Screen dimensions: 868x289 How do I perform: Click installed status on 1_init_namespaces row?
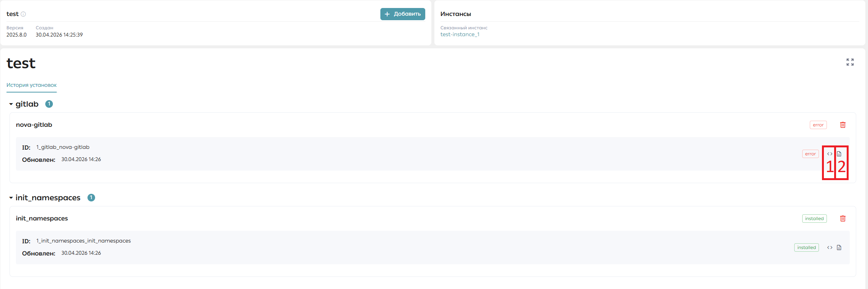806,247
